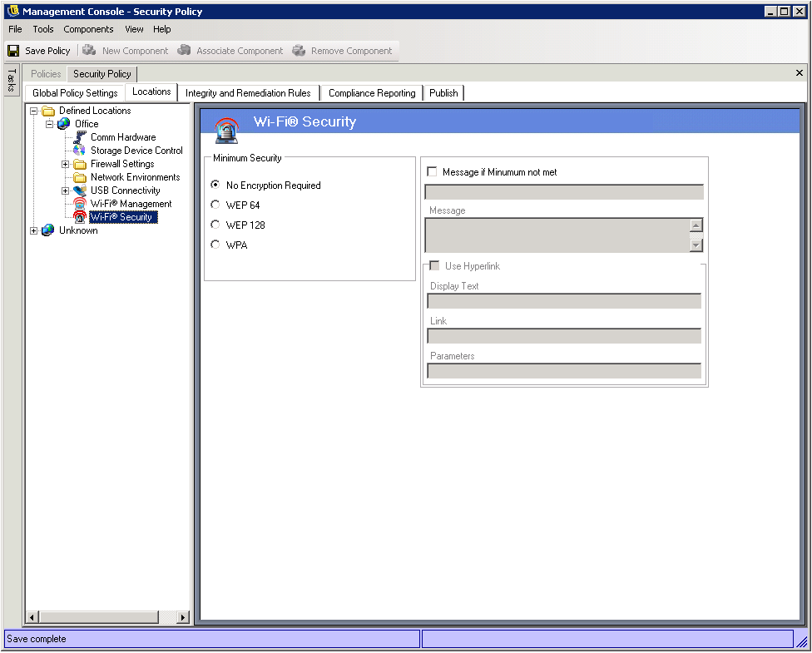
Task: Open the File menu
Action: (x=15, y=29)
